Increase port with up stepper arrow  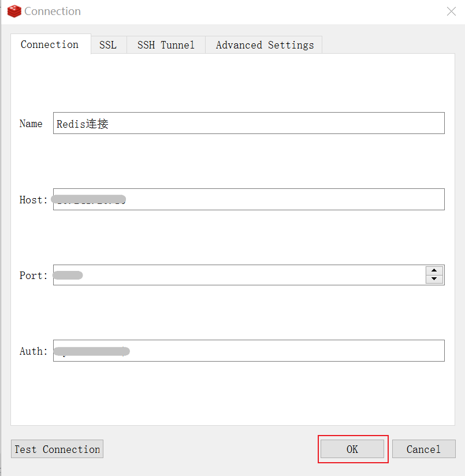(434, 270)
